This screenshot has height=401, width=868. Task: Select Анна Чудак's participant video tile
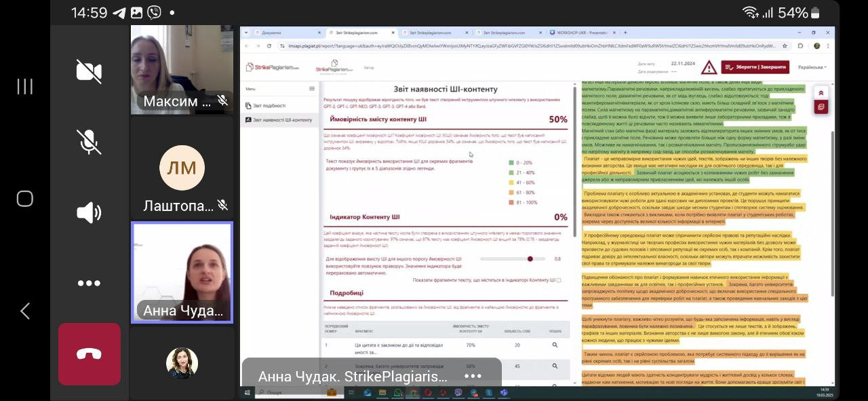point(182,272)
